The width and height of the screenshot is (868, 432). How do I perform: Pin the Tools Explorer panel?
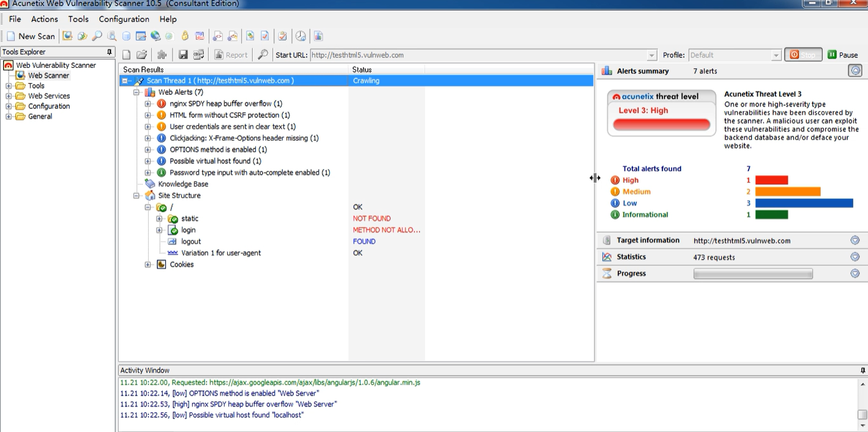[x=110, y=52]
